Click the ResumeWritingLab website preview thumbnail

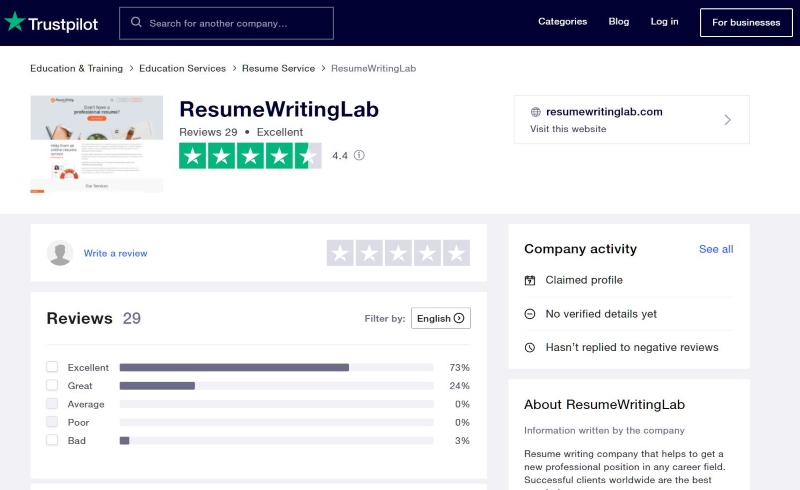(x=96, y=144)
